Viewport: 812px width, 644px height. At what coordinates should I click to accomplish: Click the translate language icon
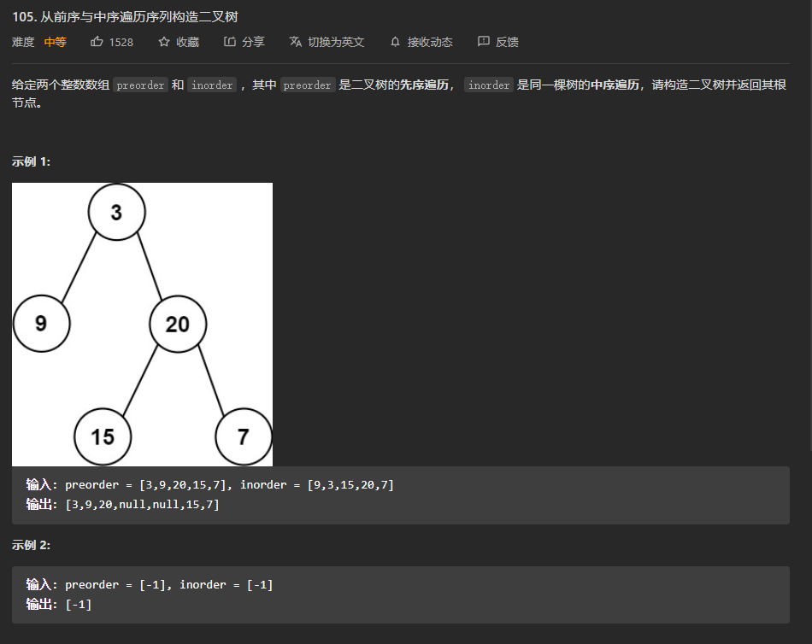(295, 41)
